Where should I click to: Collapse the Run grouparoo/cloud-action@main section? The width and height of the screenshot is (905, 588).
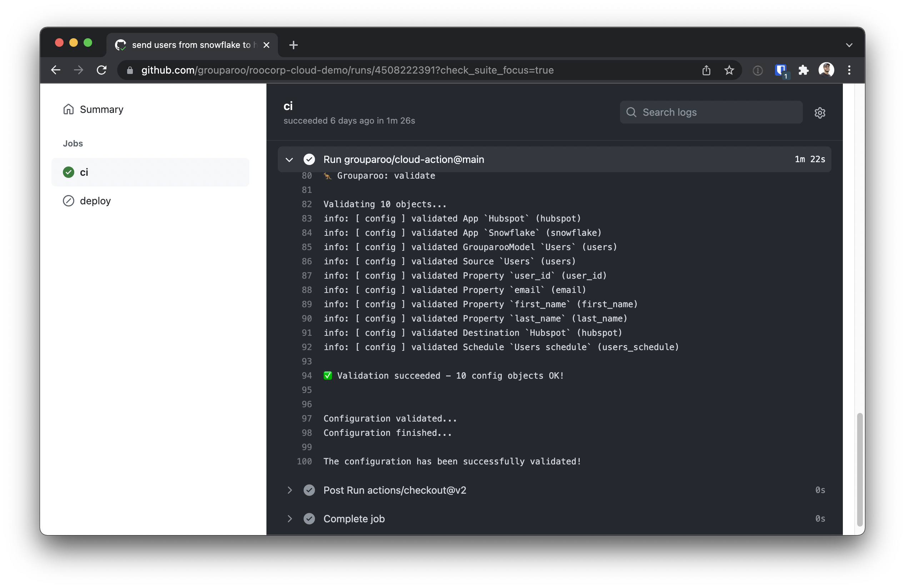click(289, 159)
